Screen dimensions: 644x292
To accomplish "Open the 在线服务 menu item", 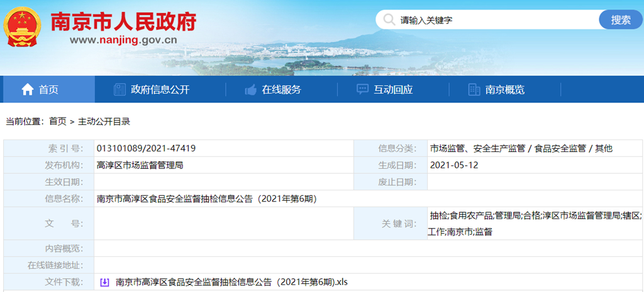I will [281, 89].
